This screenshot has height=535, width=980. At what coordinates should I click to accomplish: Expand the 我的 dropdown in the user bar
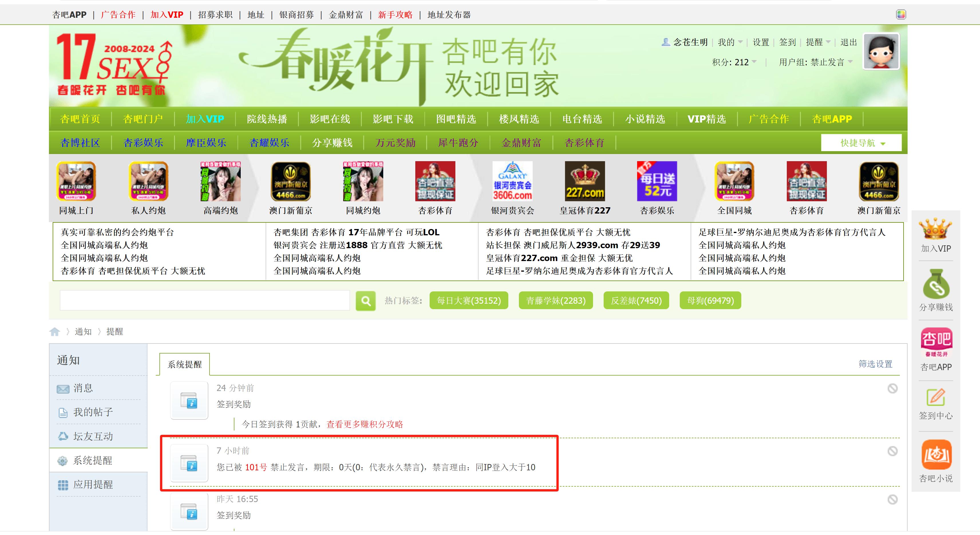pos(730,42)
